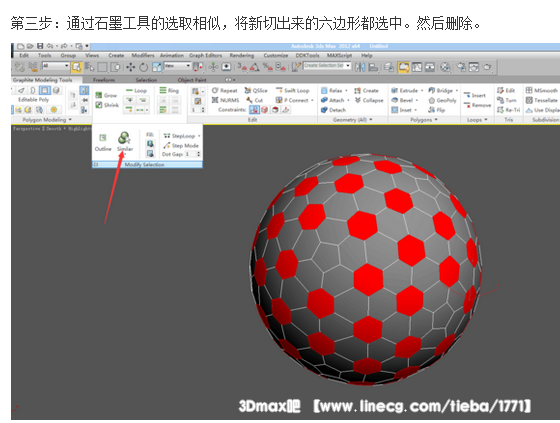This screenshot has height=423, width=560.
Task: Click the MSmooth button
Action: pos(542,91)
